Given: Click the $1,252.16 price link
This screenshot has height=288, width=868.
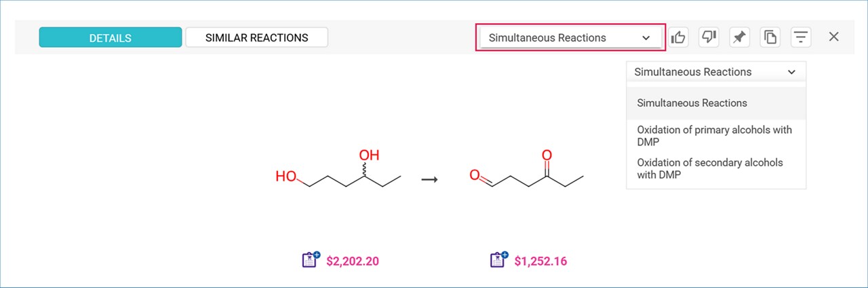Looking at the screenshot, I should point(540,261).
